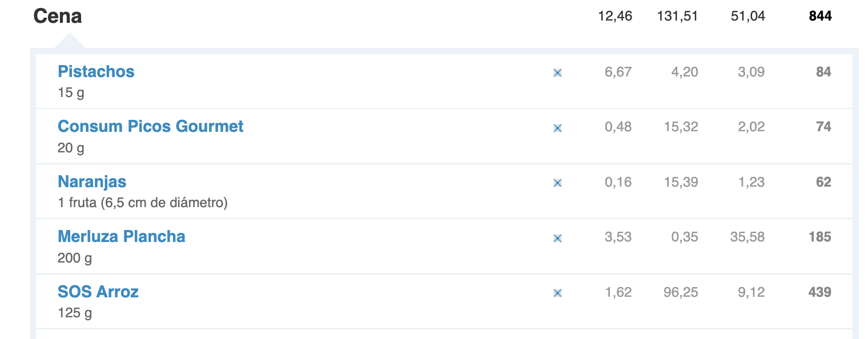Click the 125 g serving of SOS Arroz
868x339 pixels.
tap(75, 313)
